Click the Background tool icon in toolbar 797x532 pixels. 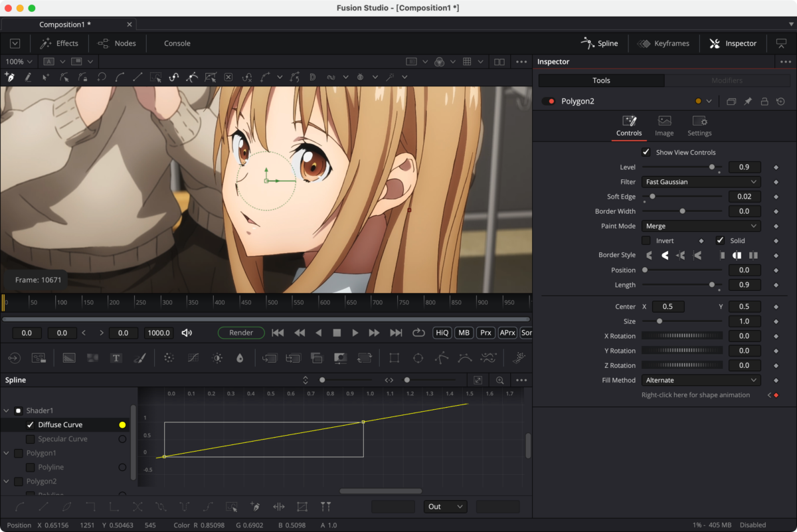click(x=69, y=358)
